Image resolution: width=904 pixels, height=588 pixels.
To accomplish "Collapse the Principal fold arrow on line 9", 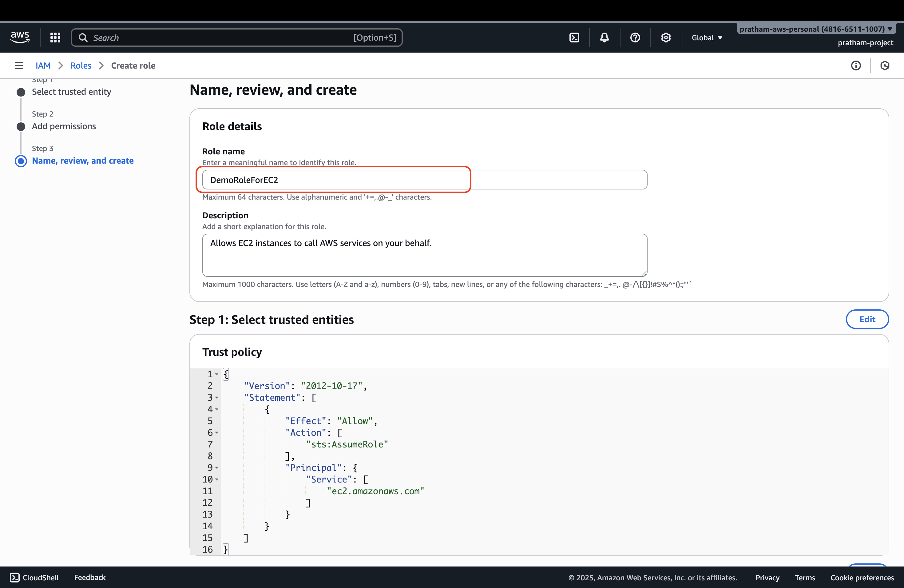I will 217,467.
